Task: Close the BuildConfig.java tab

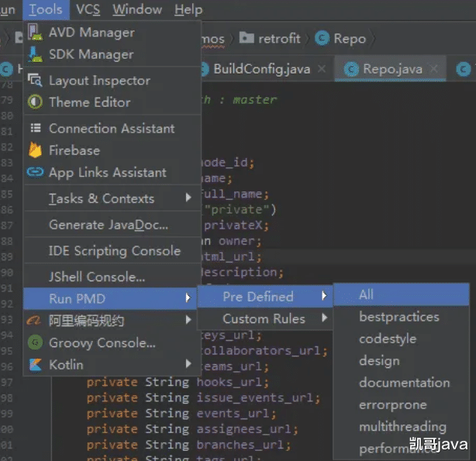Action: tap(322, 69)
